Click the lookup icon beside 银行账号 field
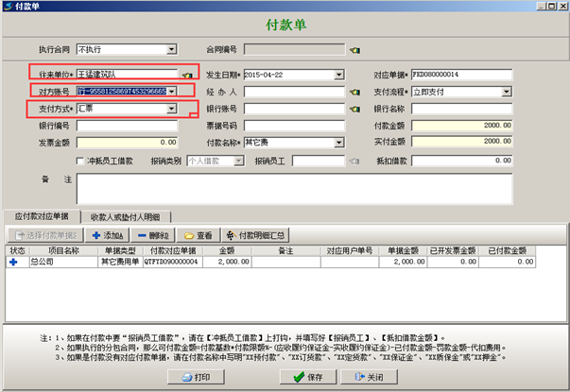Image resolution: width=570 pixels, height=392 pixels. tap(354, 110)
